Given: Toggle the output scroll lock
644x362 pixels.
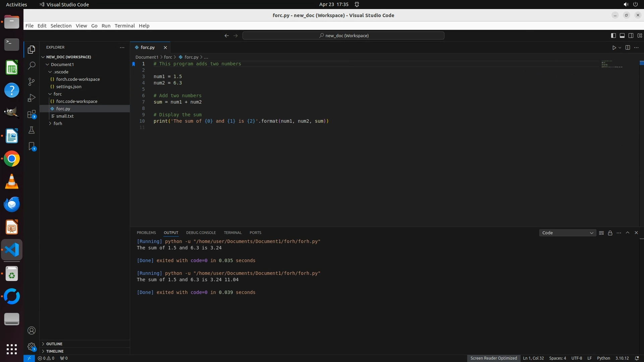Looking at the screenshot, I should [610, 233].
